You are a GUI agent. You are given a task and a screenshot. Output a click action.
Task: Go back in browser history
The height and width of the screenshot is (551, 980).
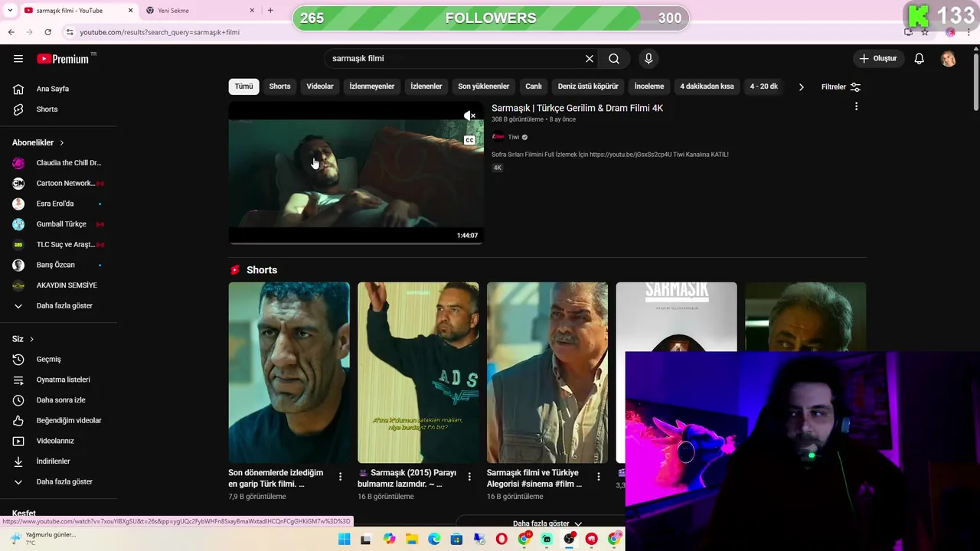[x=11, y=32]
